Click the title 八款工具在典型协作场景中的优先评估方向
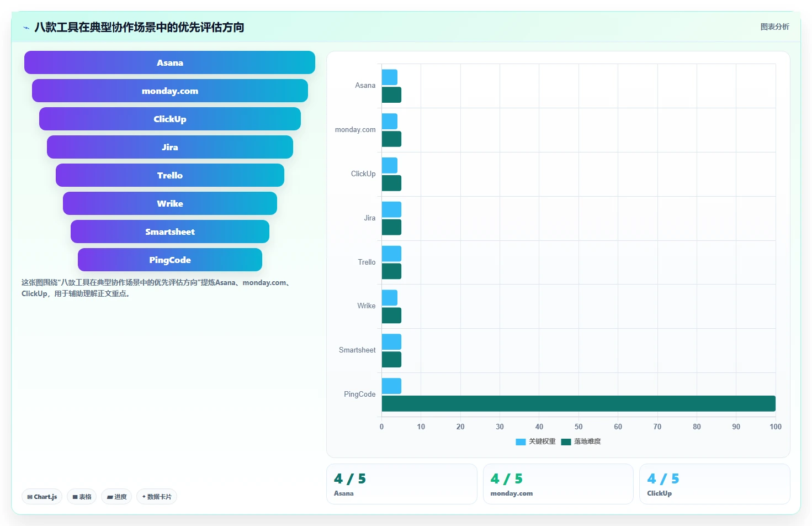 [x=139, y=27]
